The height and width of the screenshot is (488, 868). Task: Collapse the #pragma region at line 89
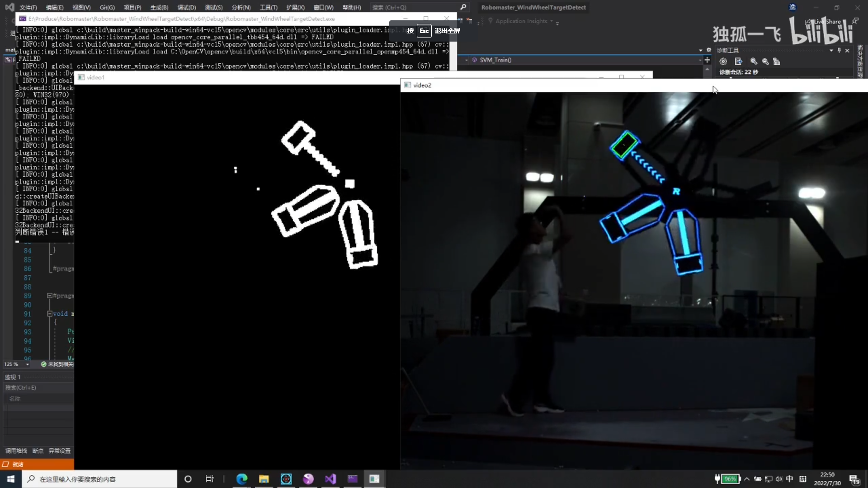click(x=50, y=296)
